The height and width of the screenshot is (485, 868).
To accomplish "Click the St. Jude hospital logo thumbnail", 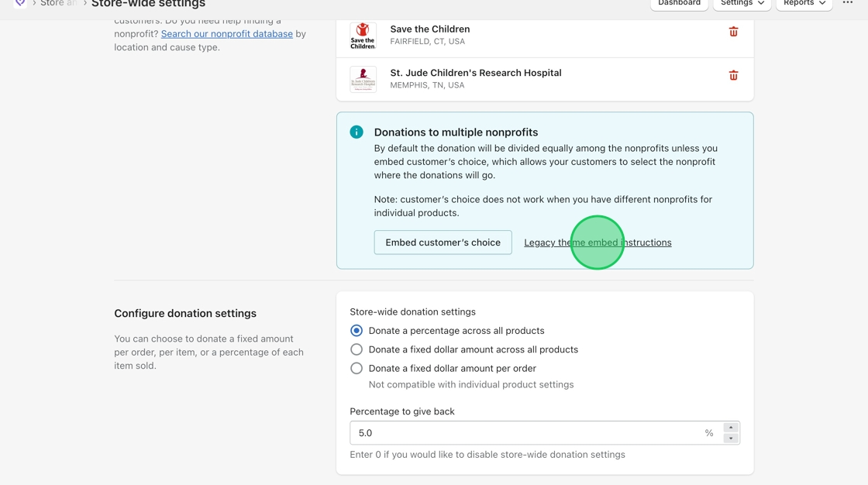I will tap(363, 79).
